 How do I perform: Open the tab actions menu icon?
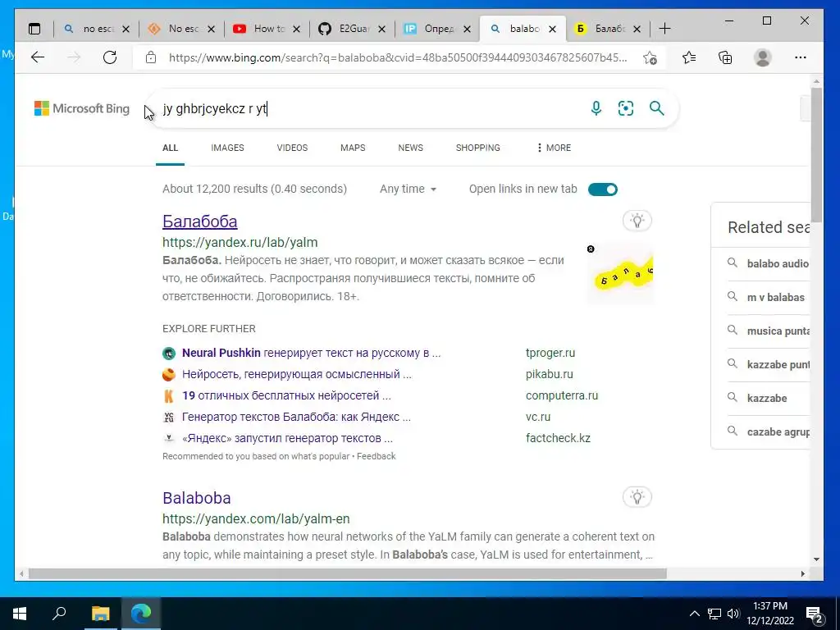tap(34, 29)
